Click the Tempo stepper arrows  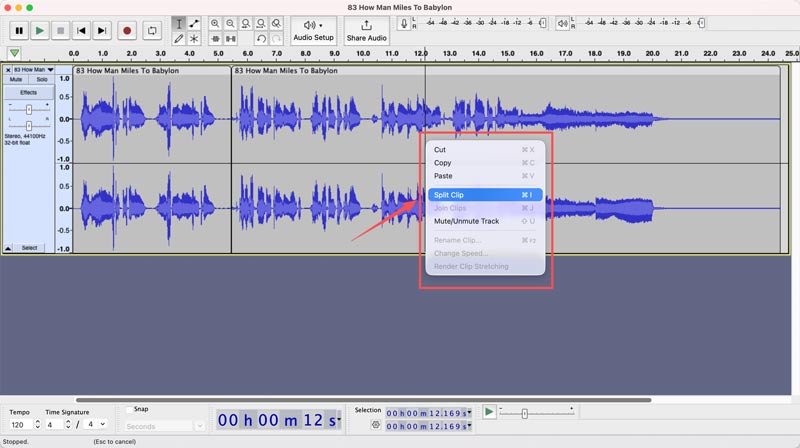pos(37,425)
